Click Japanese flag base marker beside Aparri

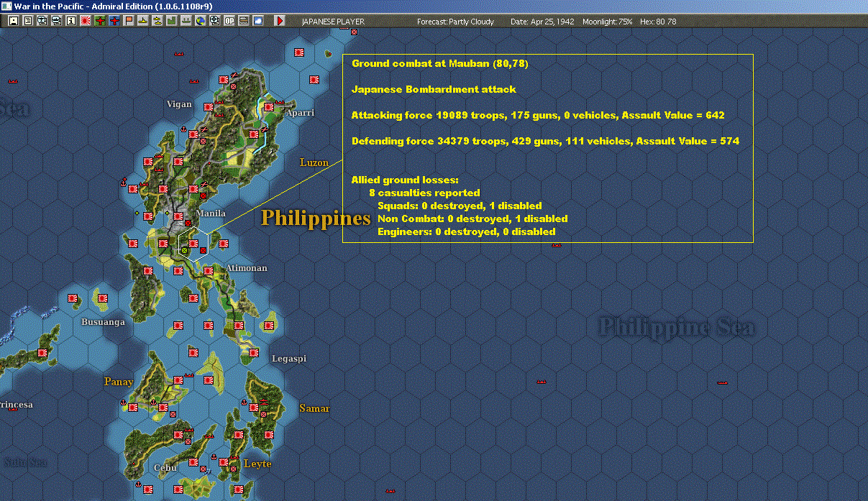[269, 107]
